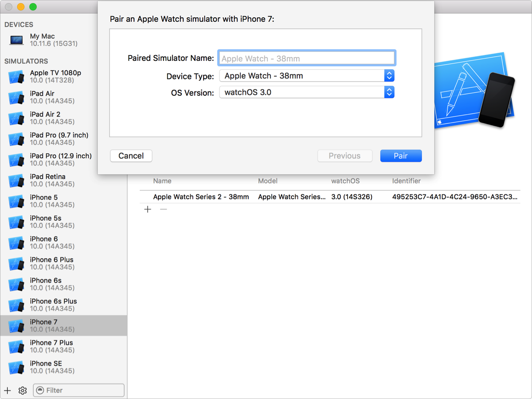The image size is (532, 399).
Task: Select the iPhone SE label
Action: (46, 363)
